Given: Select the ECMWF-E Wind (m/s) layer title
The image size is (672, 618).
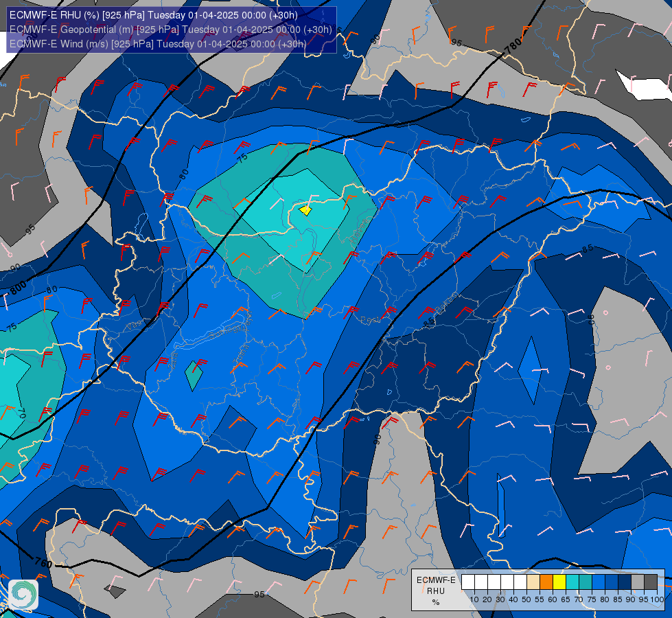Looking at the screenshot, I should click(x=158, y=44).
